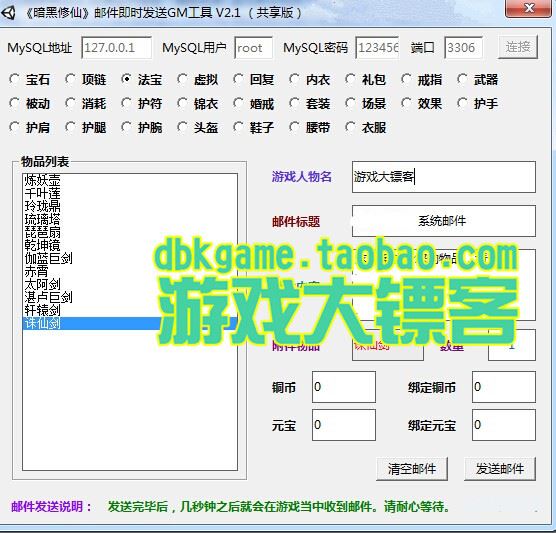Click the Unity logo icon in title bar
This screenshot has height=533, width=556.
click(x=9, y=13)
